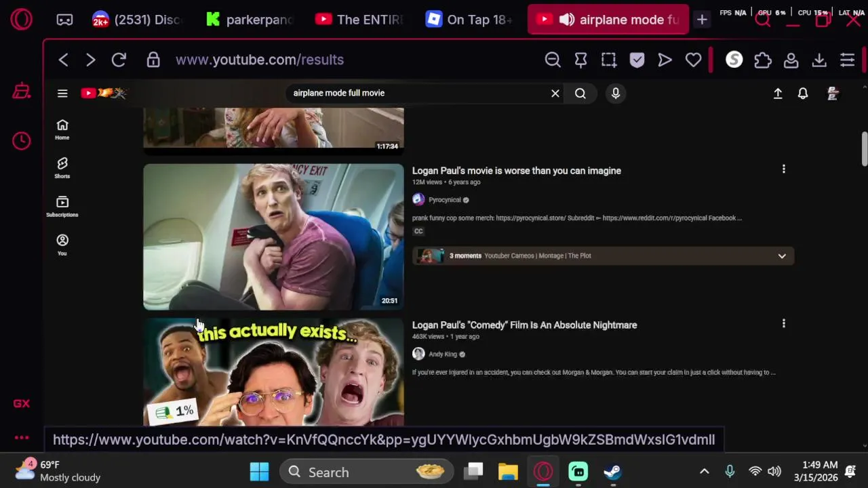This screenshot has height=488, width=868.
Task: Open the extensions puzzle piece icon
Action: tap(763, 60)
